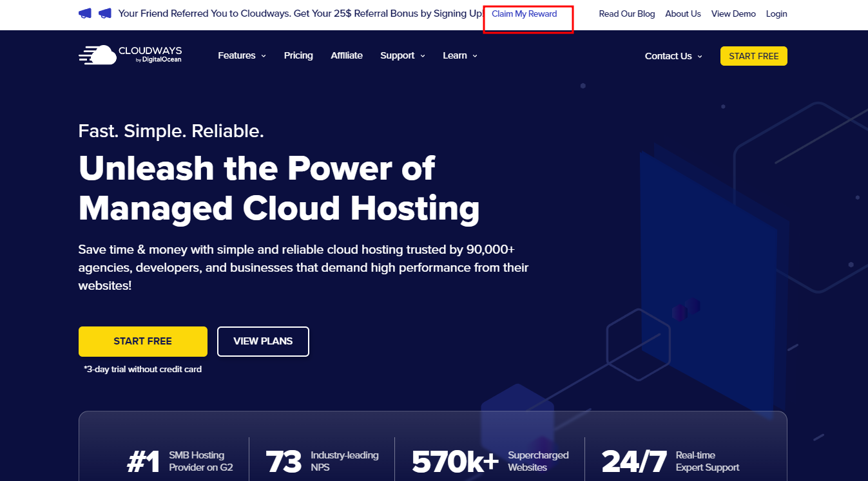This screenshot has height=481, width=868.
Task: Click the second megaphone icon in banner
Action: [x=105, y=14]
